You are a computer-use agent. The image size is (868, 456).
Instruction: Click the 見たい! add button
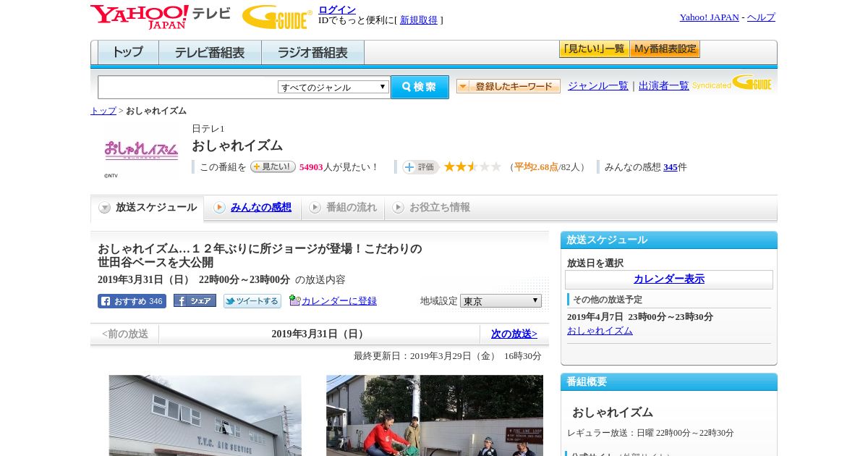[x=273, y=166]
